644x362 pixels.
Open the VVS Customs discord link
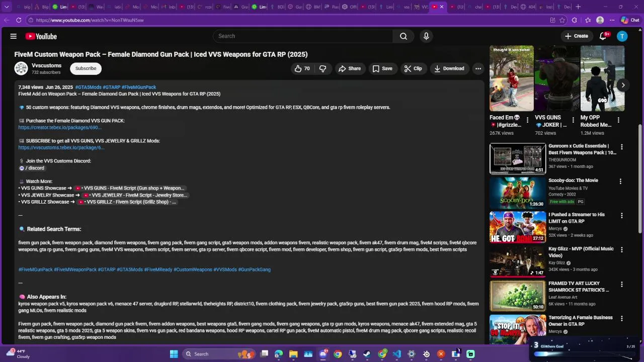(x=32, y=168)
